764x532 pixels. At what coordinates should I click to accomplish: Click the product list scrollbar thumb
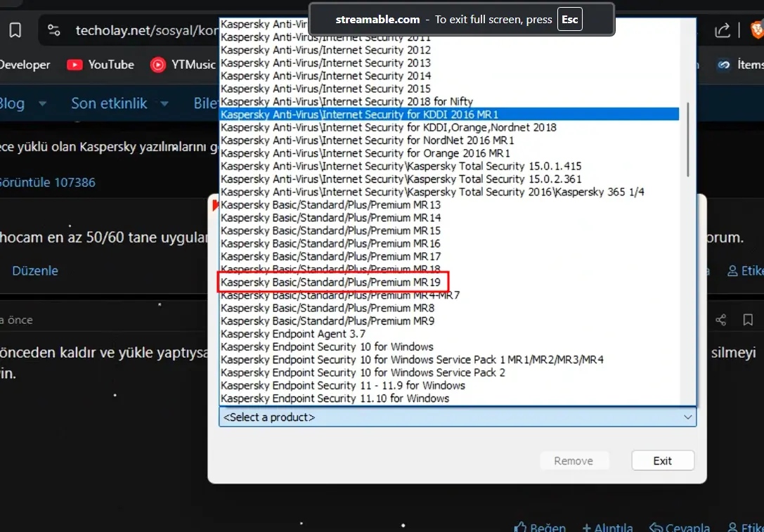pyautogui.click(x=687, y=139)
